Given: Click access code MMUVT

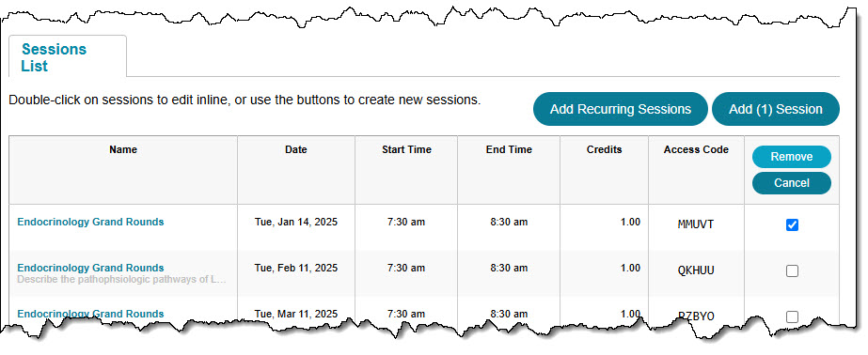Looking at the screenshot, I should (x=696, y=224).
